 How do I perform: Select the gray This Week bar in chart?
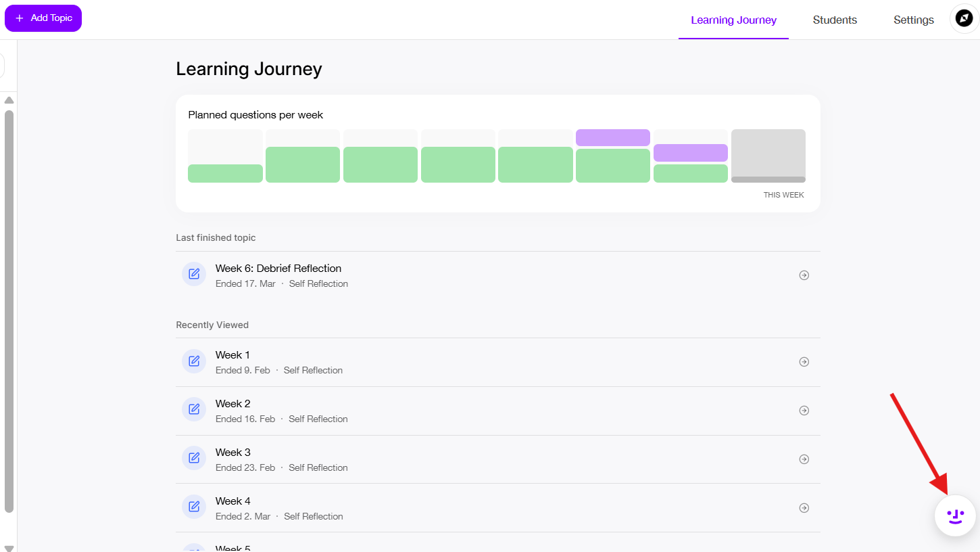point(768,156)
